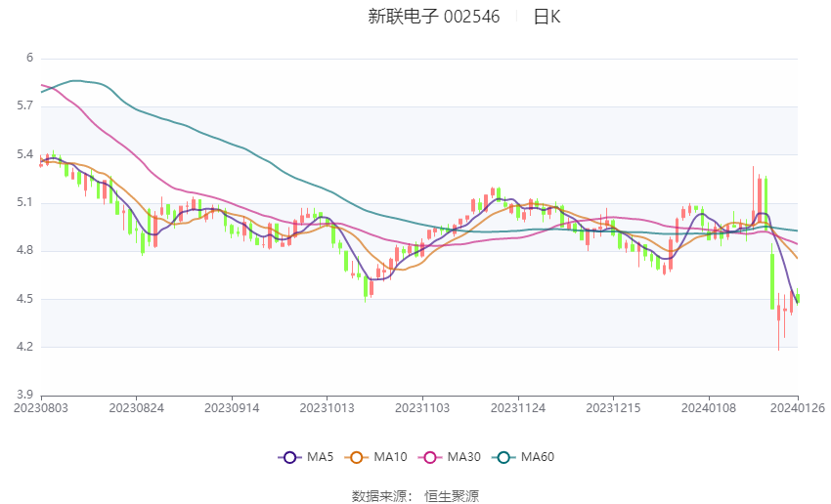The height and width of the screenshot is (504, 831).
Task: Click the 4.2 price axis label
Action: pos(24,347)
